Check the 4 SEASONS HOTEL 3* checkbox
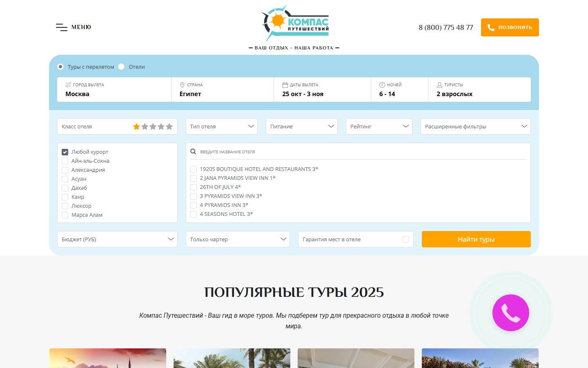Screen dimensions: 588x368 point(194,214)
